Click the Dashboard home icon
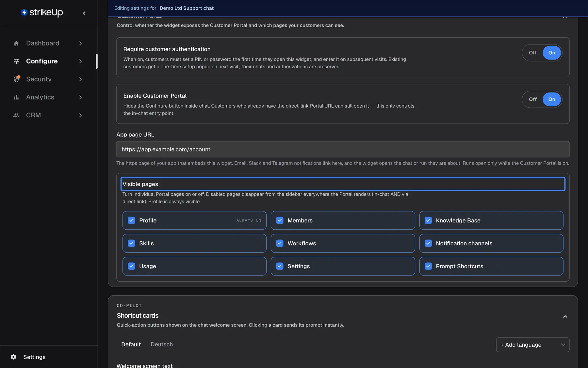 click(x=16, y=43)
